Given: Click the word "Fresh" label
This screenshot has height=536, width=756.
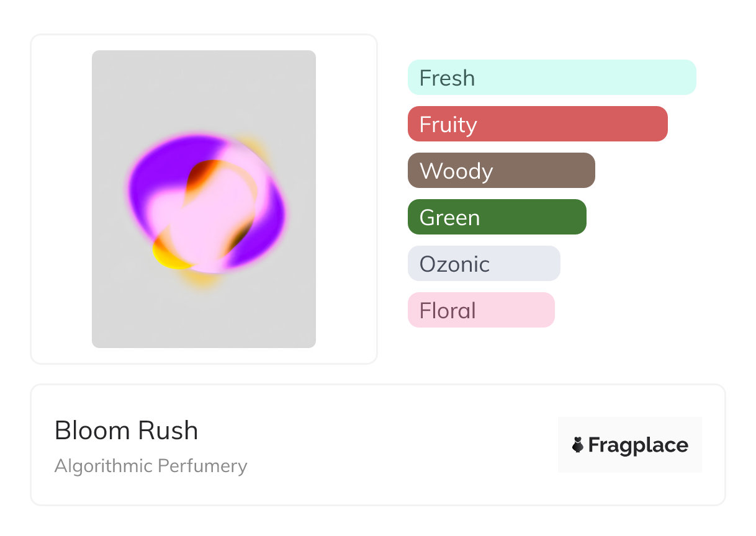Looking at the screenshot, I should (x=447, y=78).
